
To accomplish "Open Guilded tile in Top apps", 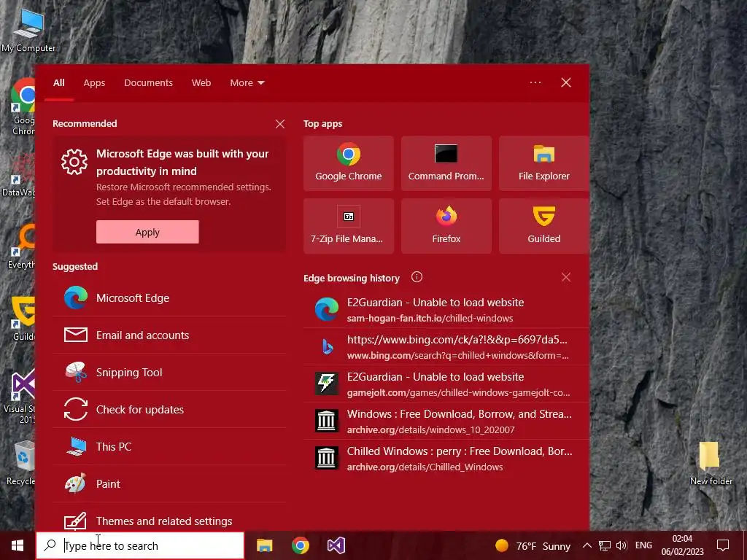I will click(543, 226).
